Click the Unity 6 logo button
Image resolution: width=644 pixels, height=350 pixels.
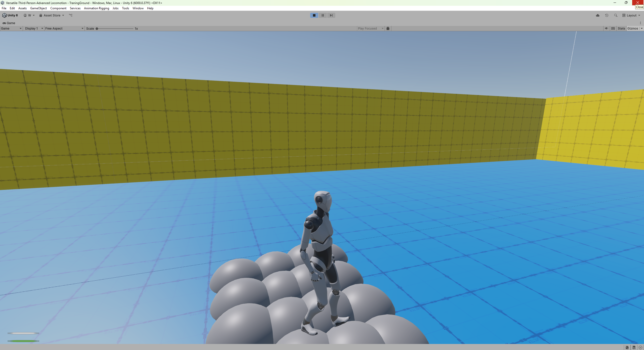[10, 15]
